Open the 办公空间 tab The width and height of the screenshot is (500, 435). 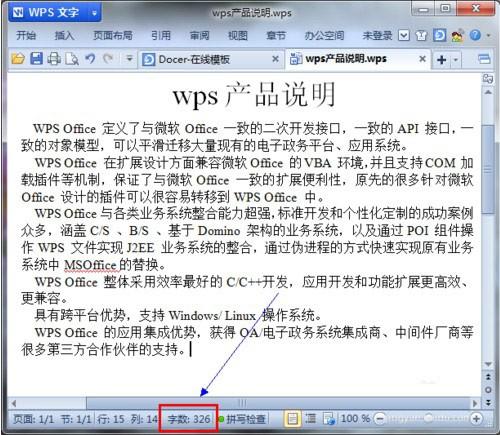pyautogui.click(x=324, y=35)
